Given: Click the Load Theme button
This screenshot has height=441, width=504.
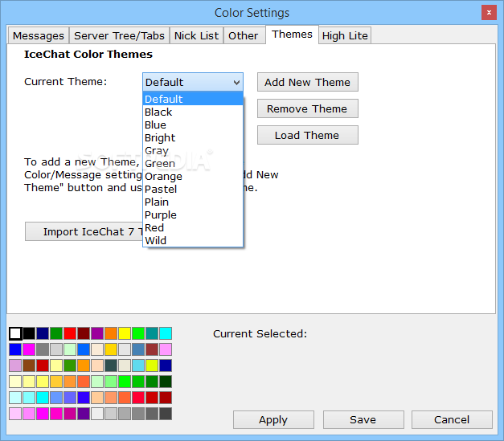Looking at the screenshot, I should (308, 135).
